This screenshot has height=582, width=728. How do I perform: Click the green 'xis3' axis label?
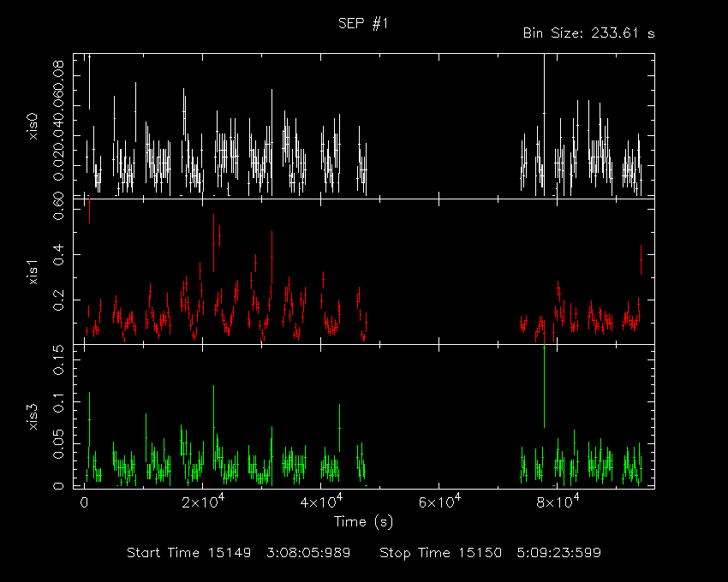point(33,417)
